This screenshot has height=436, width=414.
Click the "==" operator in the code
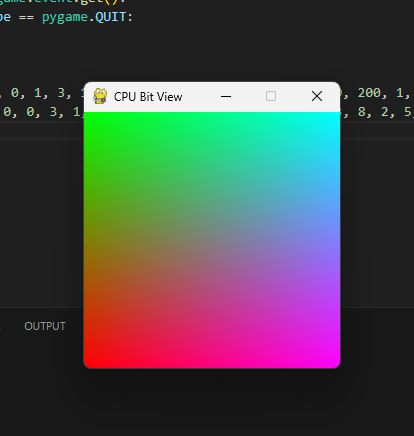pos(26,17)
